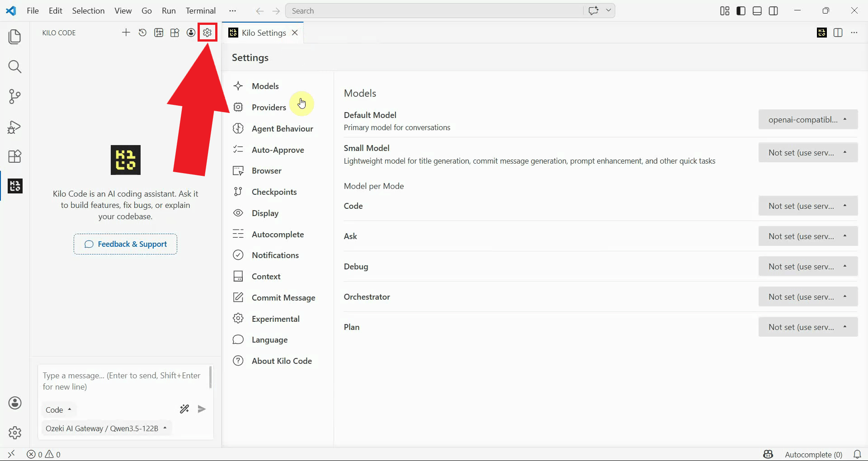Show errors and warnings in status bar
The height and width of the screenshot is (461, 868).
coord(43,454)
